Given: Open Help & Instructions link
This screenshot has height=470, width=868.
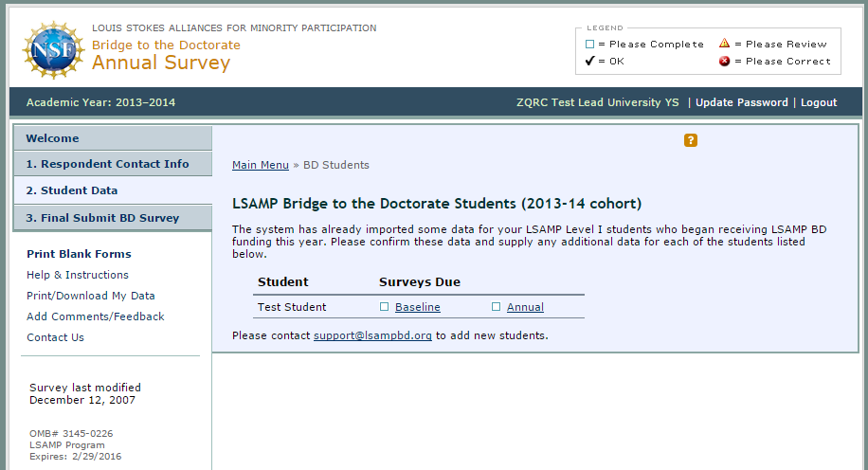Looking at the screenshot, I should pyautogui.click(x=78, y=275).
